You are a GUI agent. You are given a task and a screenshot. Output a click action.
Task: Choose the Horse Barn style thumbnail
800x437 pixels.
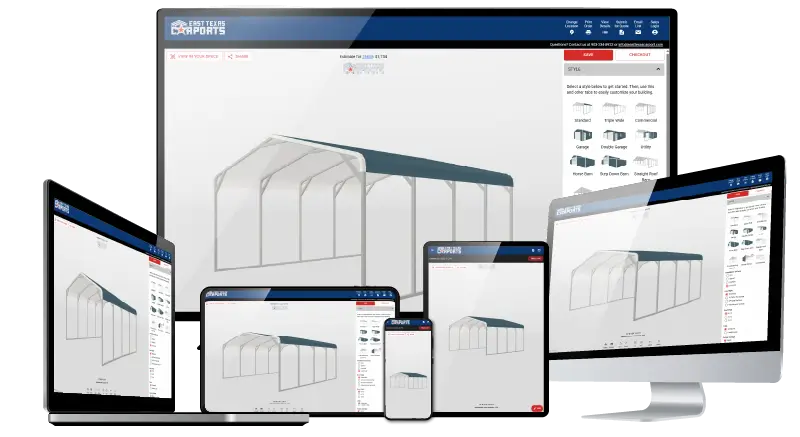point(582,161)
